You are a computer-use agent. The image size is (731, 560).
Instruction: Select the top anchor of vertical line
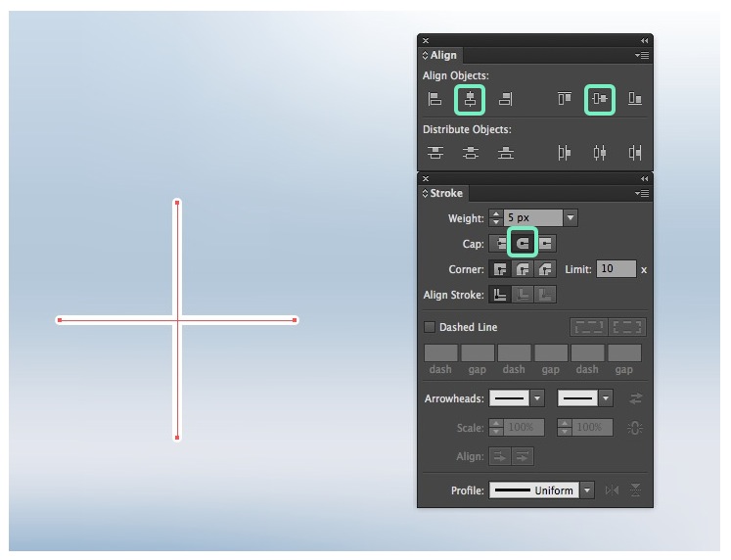tap(177, 203)
